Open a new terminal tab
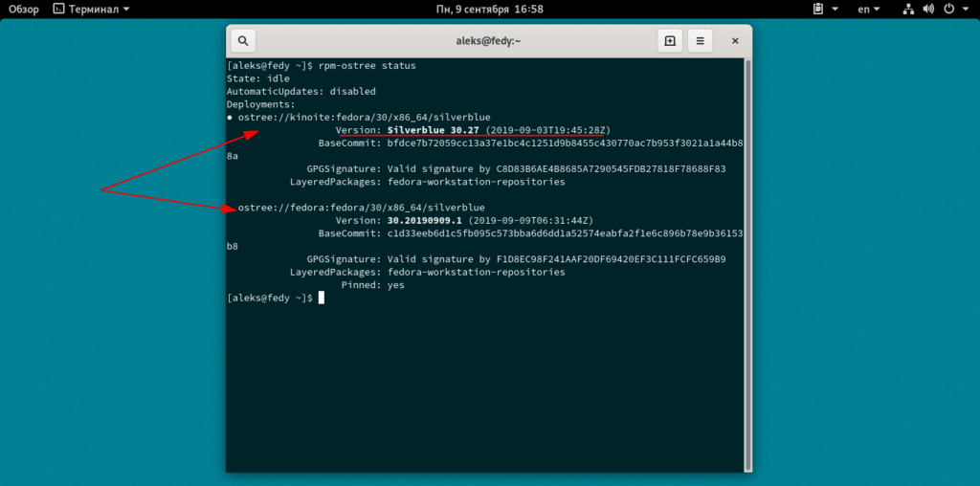 tap(669, 41)
